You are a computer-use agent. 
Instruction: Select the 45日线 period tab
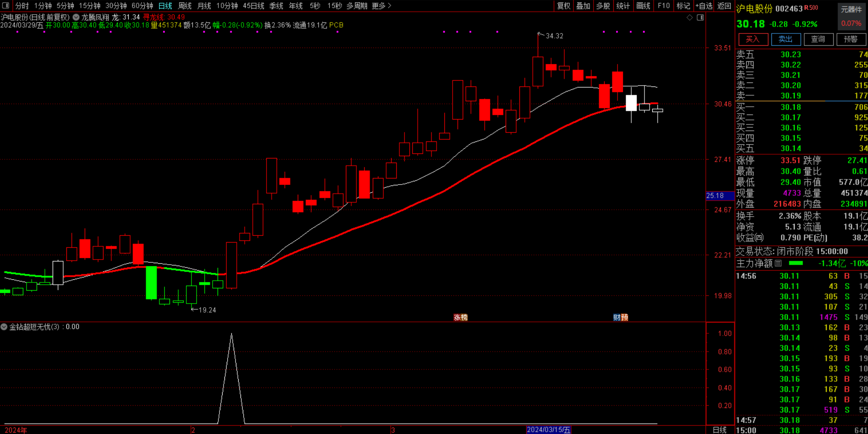tap(253, 5)
